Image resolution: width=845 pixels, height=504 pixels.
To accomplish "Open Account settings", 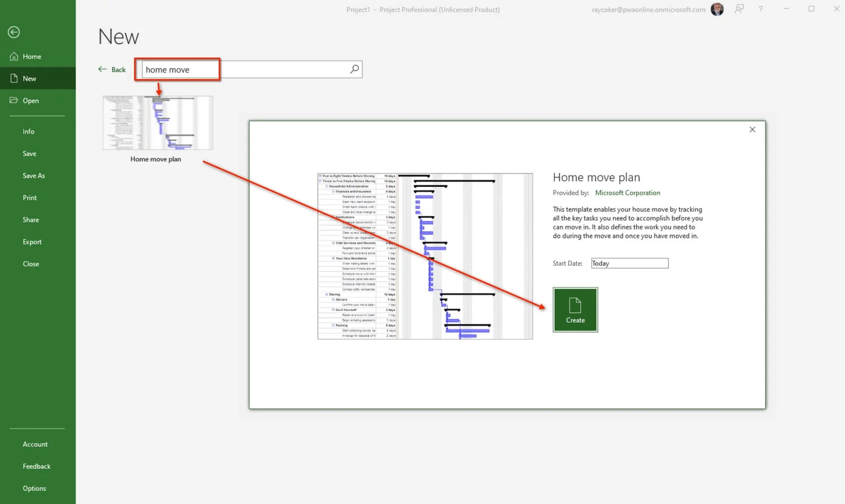I will 35,444.
